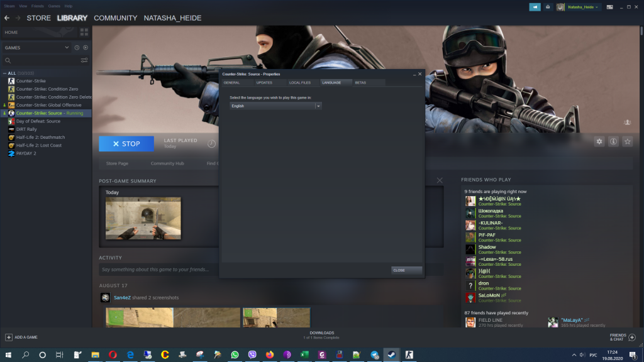Click the announcements megaphone icon
This screenshot has width=644, height=362.
[534, 7]
